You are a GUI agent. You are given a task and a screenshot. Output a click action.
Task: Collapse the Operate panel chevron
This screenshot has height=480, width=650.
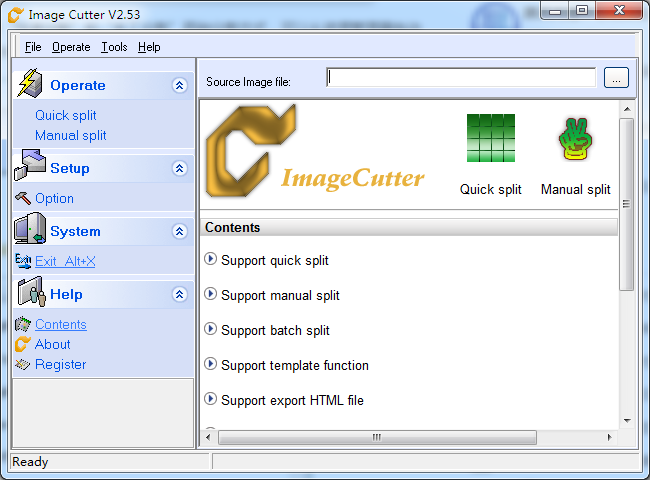coord(179,85)
